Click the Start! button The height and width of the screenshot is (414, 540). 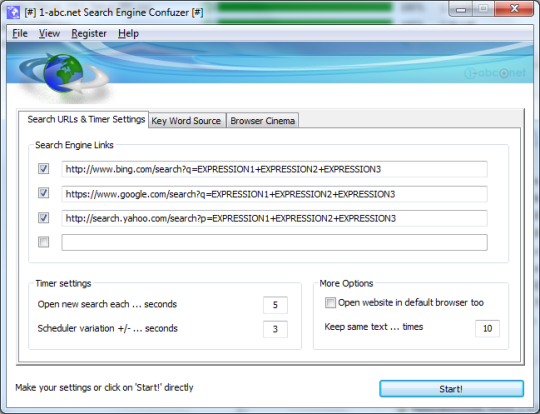click(x=451, y=389)
